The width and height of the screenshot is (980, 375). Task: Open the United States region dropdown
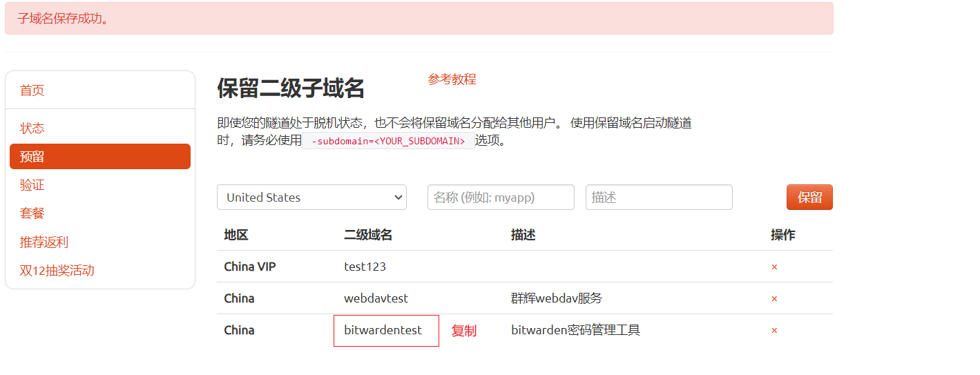click(311, 197)
